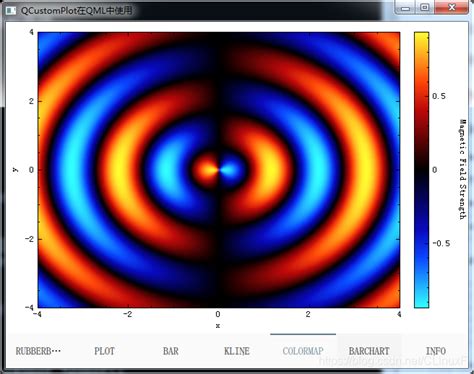The image size is (474, 374).
Task: Click the application icon in title bar
Action: click(11, 10)
